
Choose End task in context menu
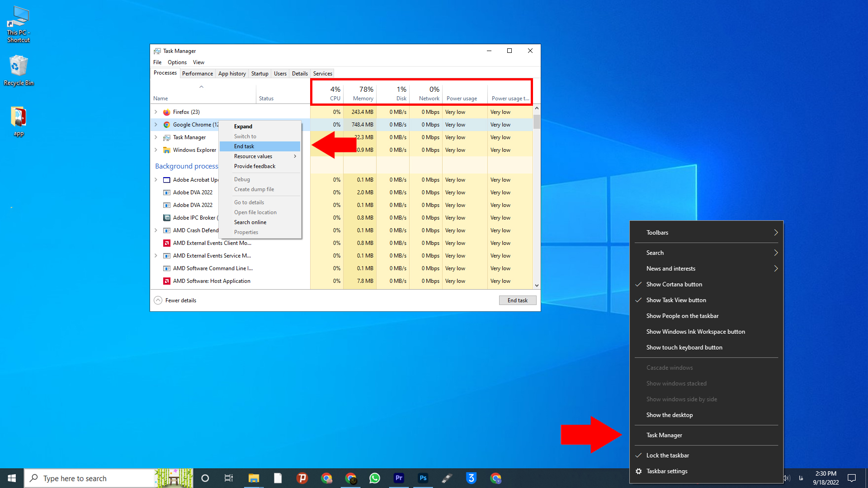pyautogui.click(x=260, y=146)
